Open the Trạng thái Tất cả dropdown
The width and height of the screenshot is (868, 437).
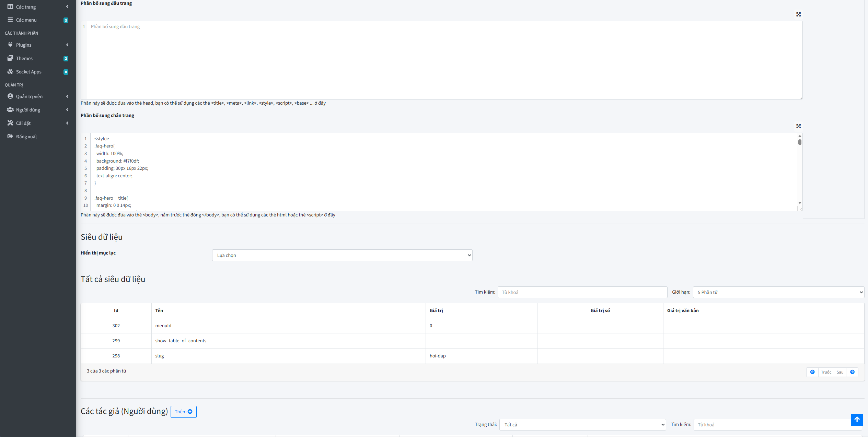pos(582,425)
